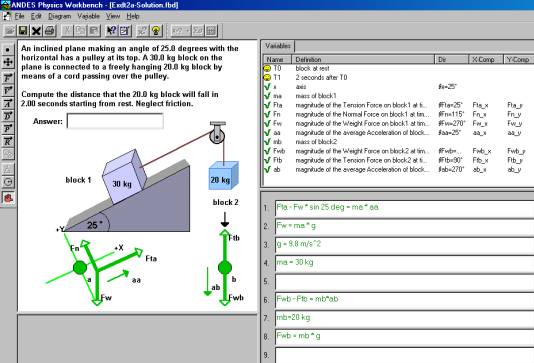Select the Variables tab

(278, 46)
